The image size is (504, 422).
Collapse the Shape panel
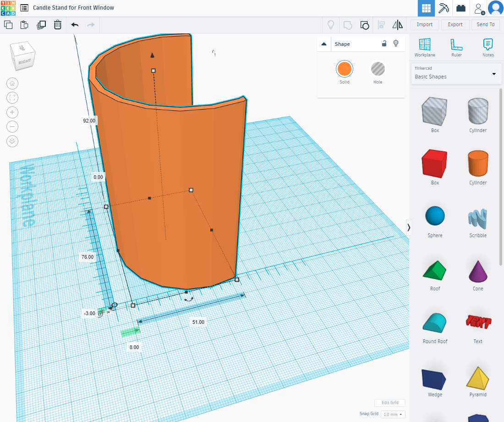click(x=324, y=44)
